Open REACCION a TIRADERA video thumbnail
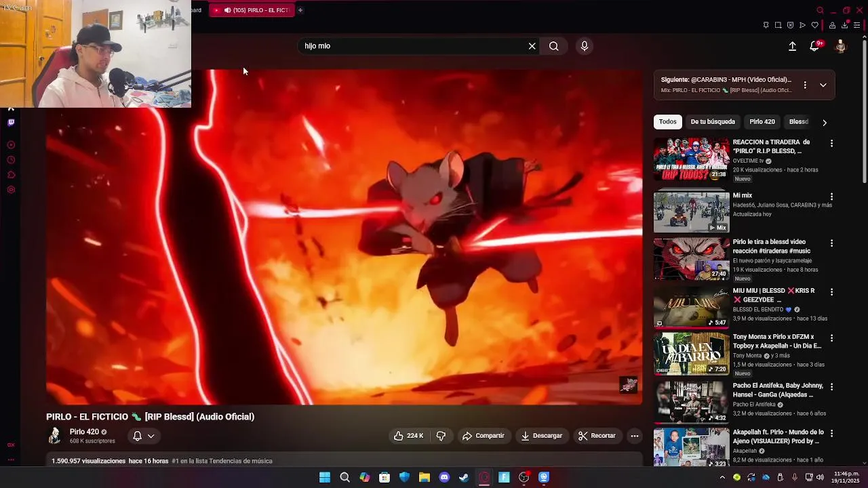 pyautogui.click(x=691, y=159)
